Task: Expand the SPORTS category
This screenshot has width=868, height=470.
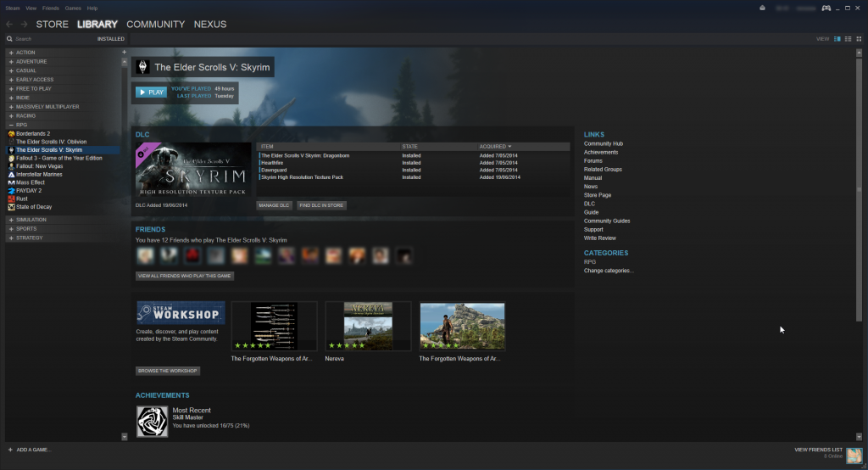Action: [11, 228]
